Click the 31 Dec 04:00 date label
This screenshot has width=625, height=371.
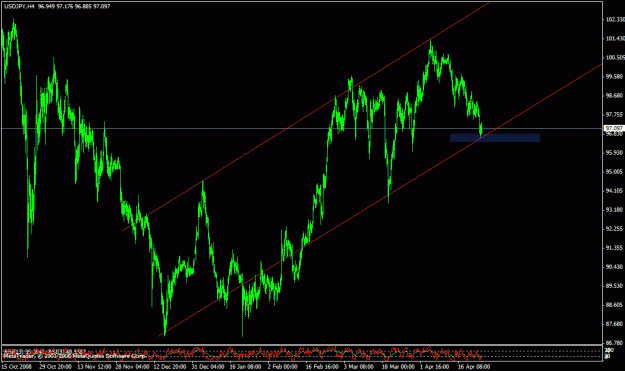tap(208, 367)
